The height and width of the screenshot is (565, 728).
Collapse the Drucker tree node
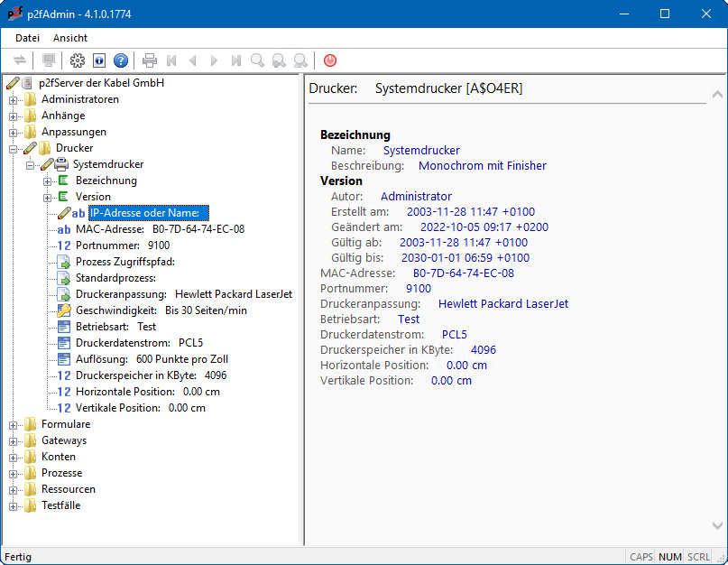pyautogui.click(x=14, y=148)
